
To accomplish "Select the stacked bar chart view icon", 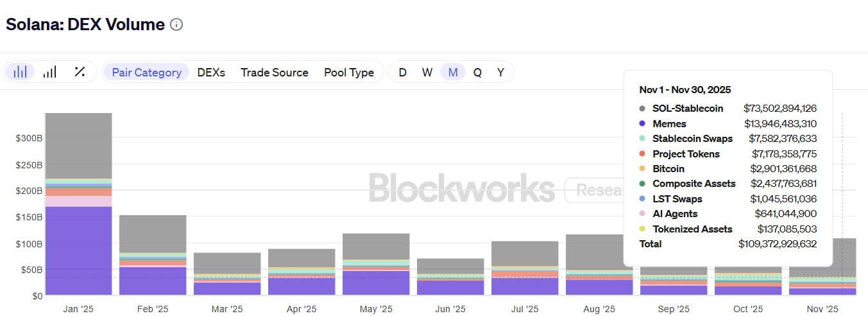I will click(20, 72).
